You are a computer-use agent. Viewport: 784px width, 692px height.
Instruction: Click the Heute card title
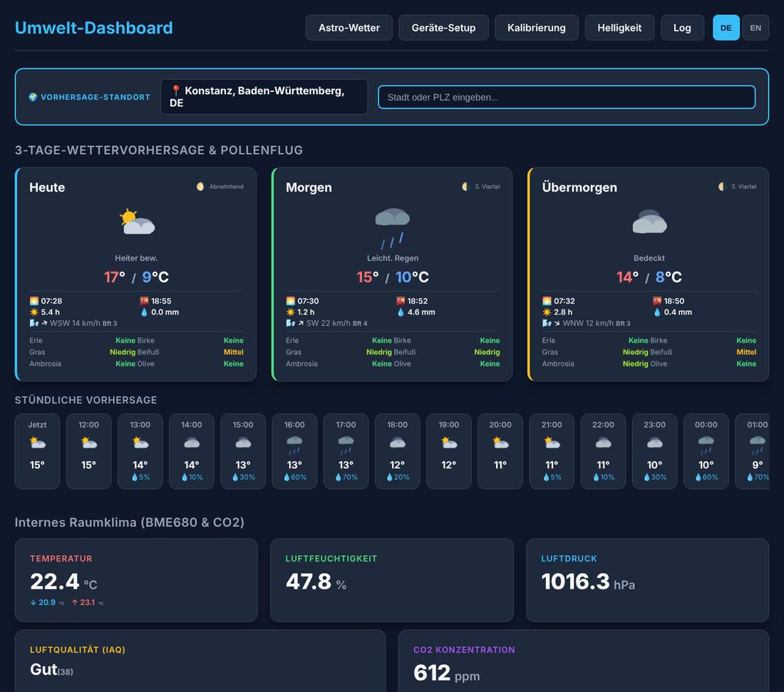pos(47,187)
